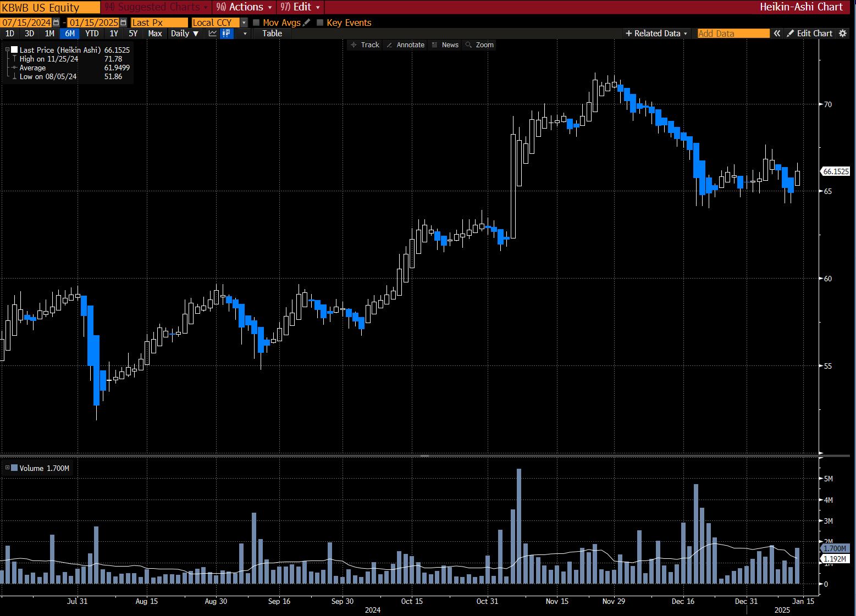
Task: Collapse panel with double-chevron icon
Action: click(x=777, y=34)
